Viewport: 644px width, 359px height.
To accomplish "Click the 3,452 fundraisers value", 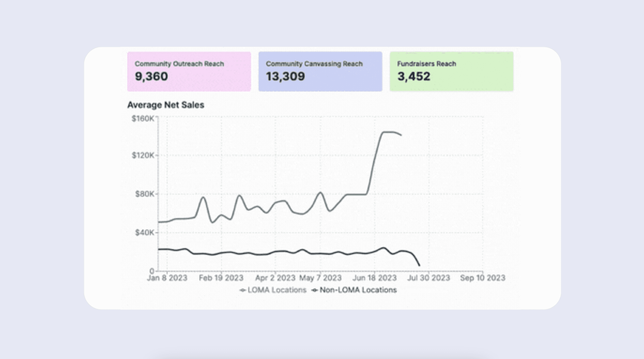I will (414, 76).
